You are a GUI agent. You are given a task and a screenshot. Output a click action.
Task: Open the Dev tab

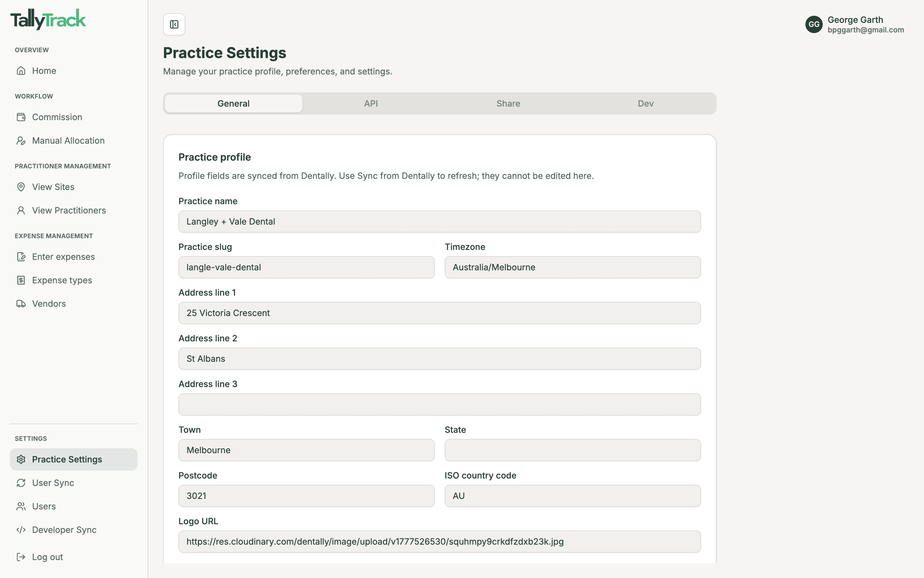click(x=645, y=103)
